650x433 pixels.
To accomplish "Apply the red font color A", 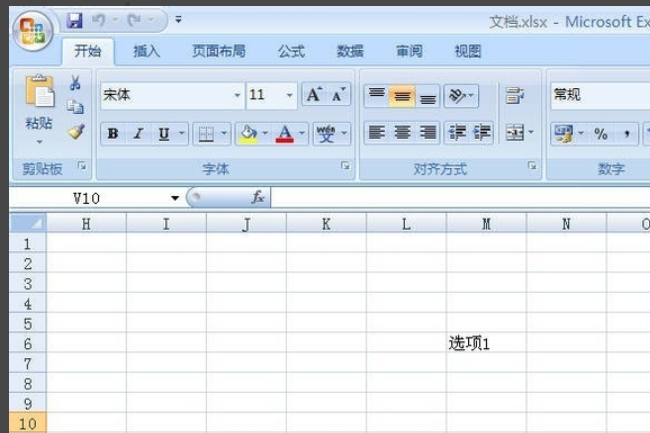I will point(285,134).
